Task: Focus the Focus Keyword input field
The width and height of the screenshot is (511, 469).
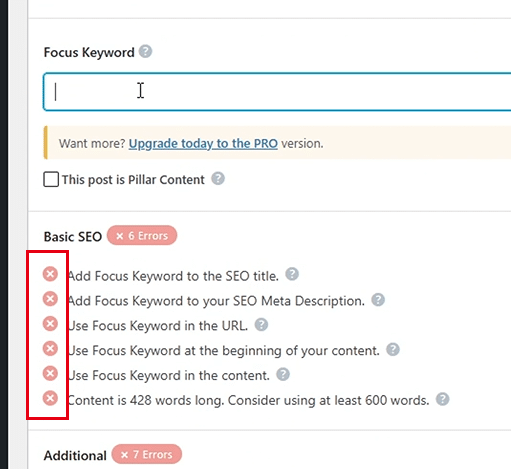Action: (277, 92)
